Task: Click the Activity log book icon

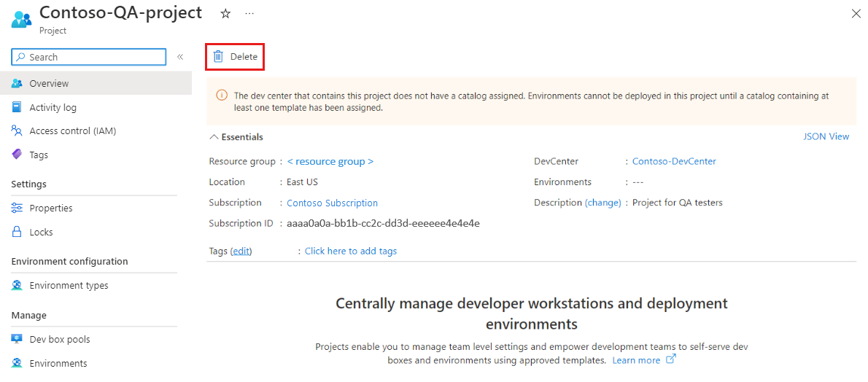Action: click(x=17, y=107)
